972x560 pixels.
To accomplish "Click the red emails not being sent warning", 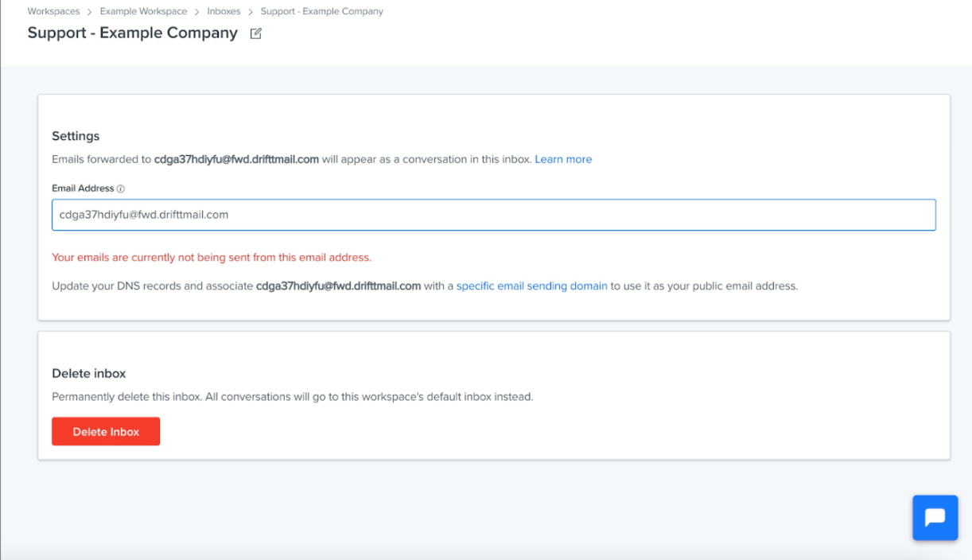I will tap(212, 258).
